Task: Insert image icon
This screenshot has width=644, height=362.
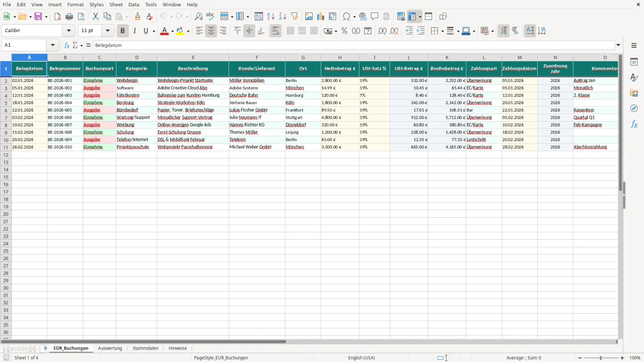Action: tap(309, 17)
